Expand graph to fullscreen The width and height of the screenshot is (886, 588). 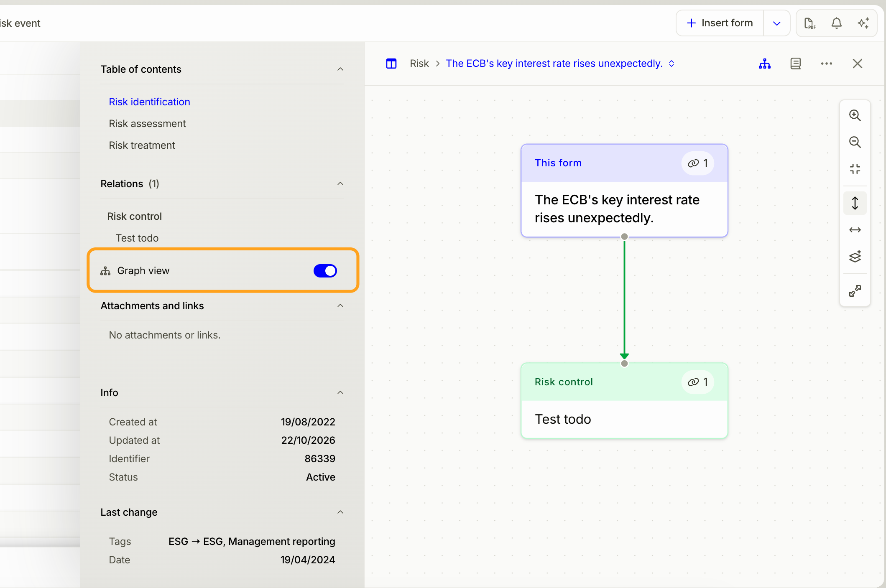tap(855, 291)
